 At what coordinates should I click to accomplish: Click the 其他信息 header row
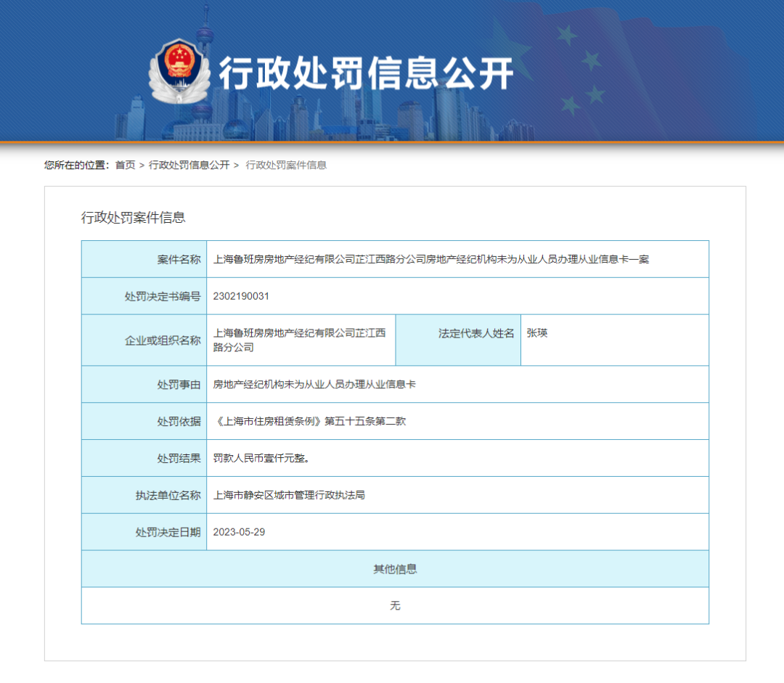[x=395, y=569]
